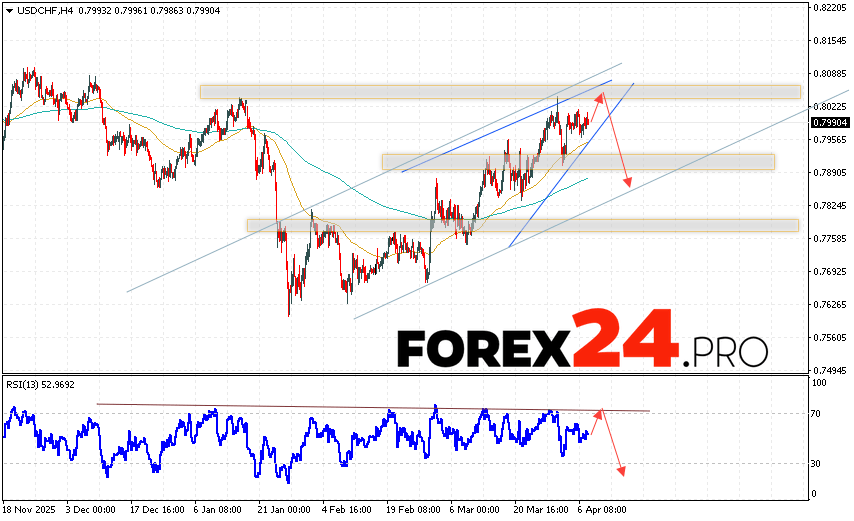The image size is (854, 521).
Task: Click the red downward forecast arrow on price chart
Action: pyautogui.click(x=616, y=140)
